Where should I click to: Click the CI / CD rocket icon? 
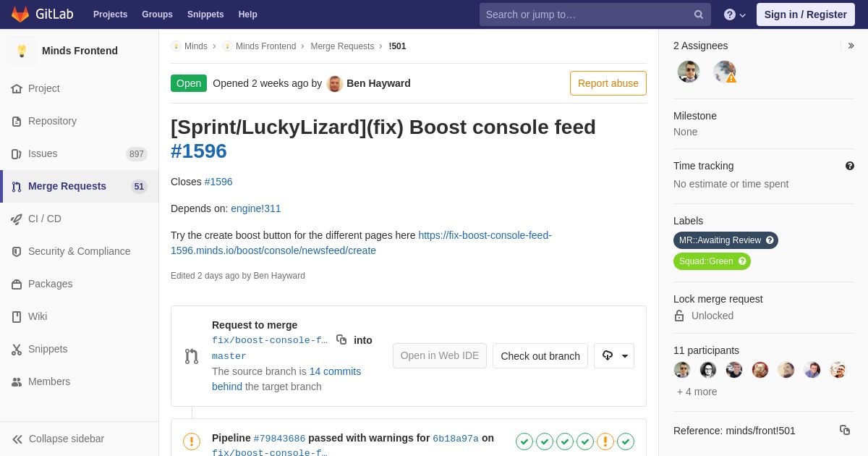[x=17, y=219]
